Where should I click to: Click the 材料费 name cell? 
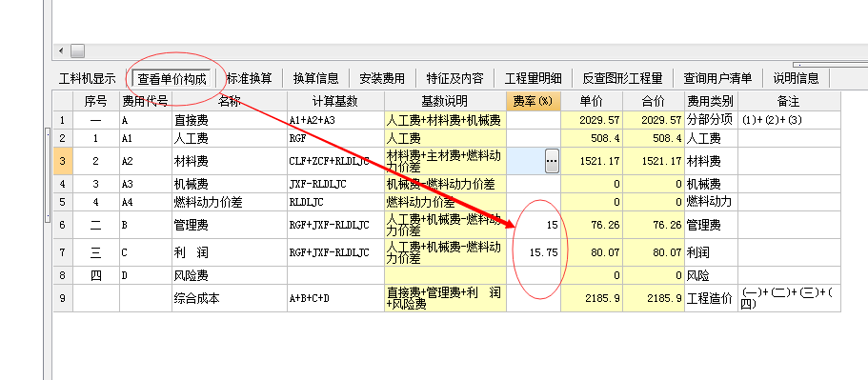(x=230, y=161)
